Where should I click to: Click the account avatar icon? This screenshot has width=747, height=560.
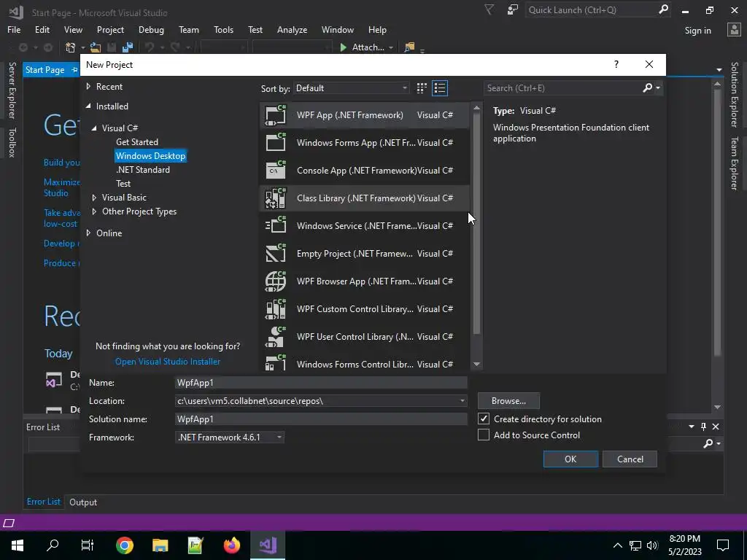(x=734, y=29)
